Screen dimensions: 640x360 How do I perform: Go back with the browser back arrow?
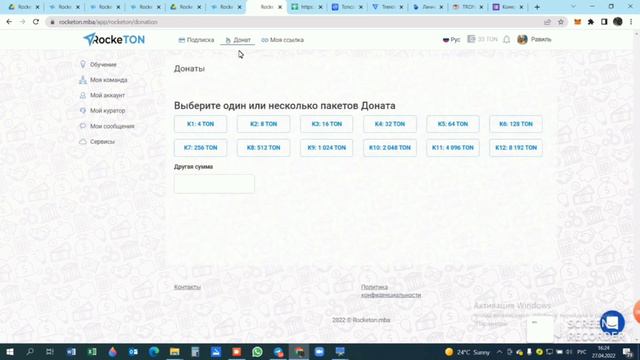(x=9, y=22)
